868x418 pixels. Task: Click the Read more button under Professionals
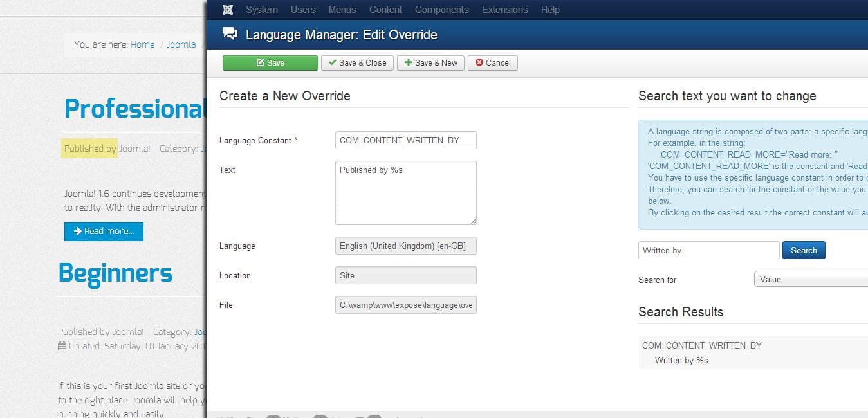(104, 231)
